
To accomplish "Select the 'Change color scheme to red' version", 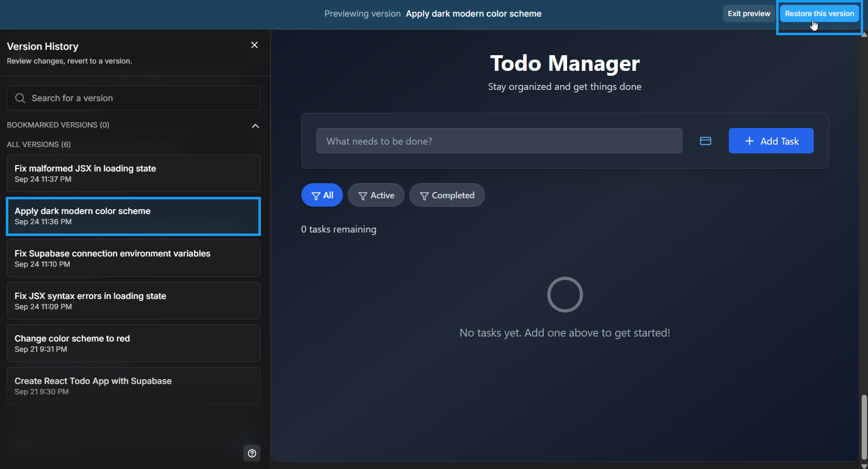I will pos(133,342).
